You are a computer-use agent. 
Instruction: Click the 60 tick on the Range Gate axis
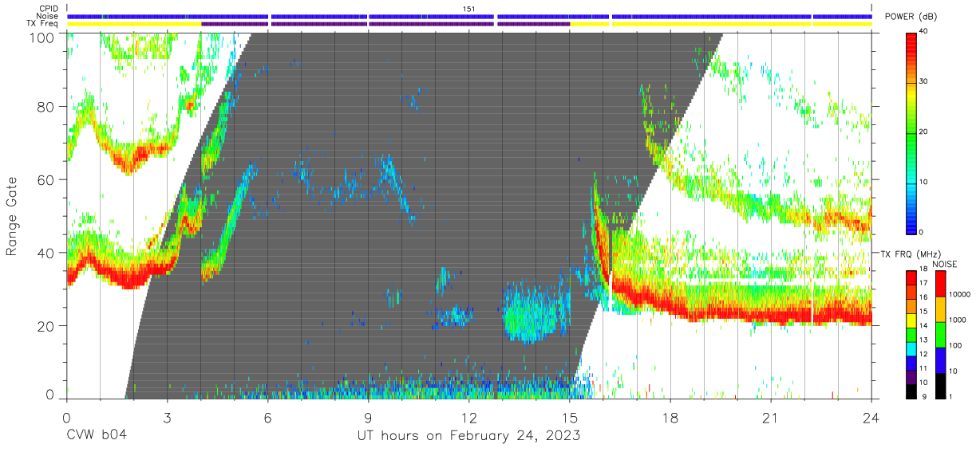click(46, 179)
